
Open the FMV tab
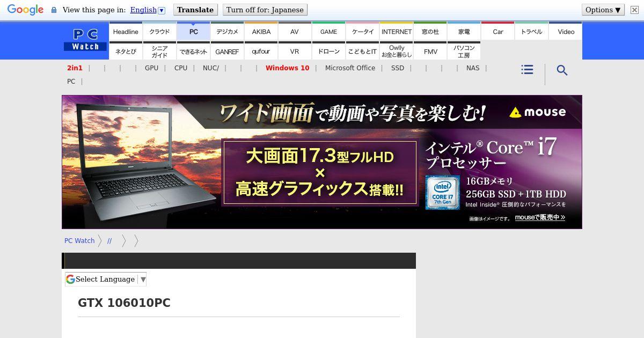(430, 51)
